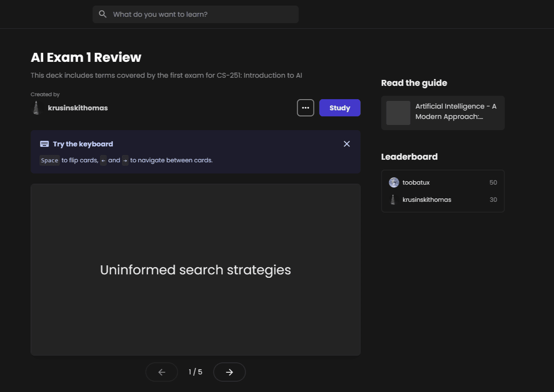Click the keyboard icon in the tip banner
The height and width of the screenshot is (392, 554).
click(44, 144)
